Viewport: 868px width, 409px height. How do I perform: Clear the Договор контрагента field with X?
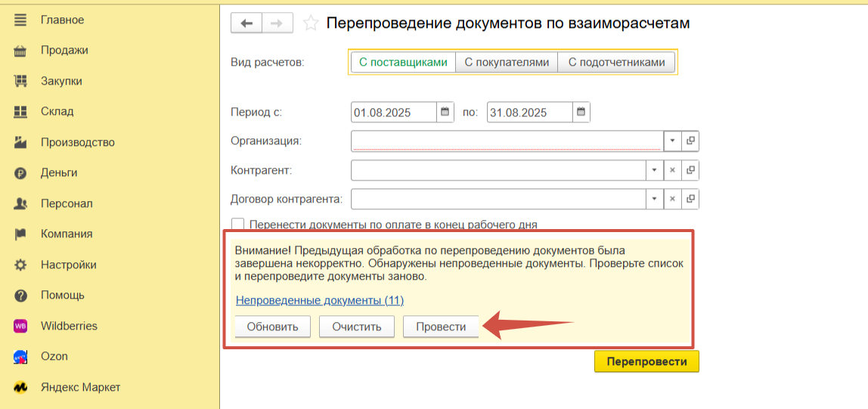click(x=672, y=199)
